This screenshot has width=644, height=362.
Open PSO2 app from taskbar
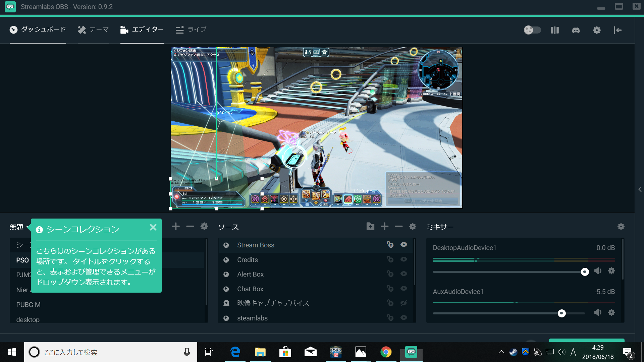point(336,352)
